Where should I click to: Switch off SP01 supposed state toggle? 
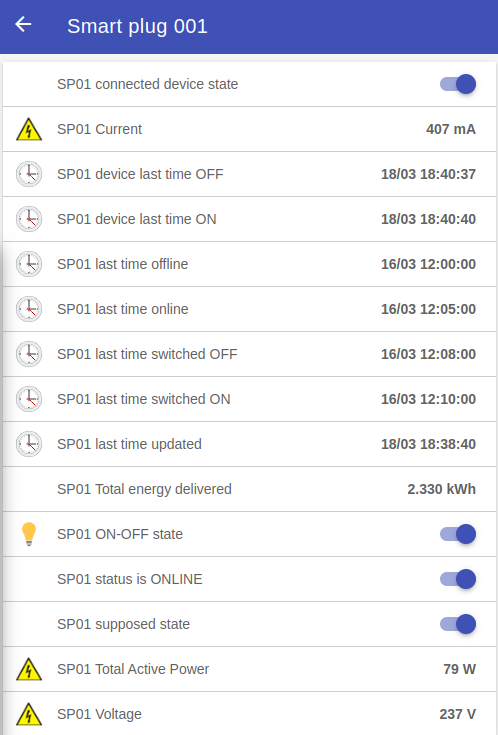click(x=458, y=624)
